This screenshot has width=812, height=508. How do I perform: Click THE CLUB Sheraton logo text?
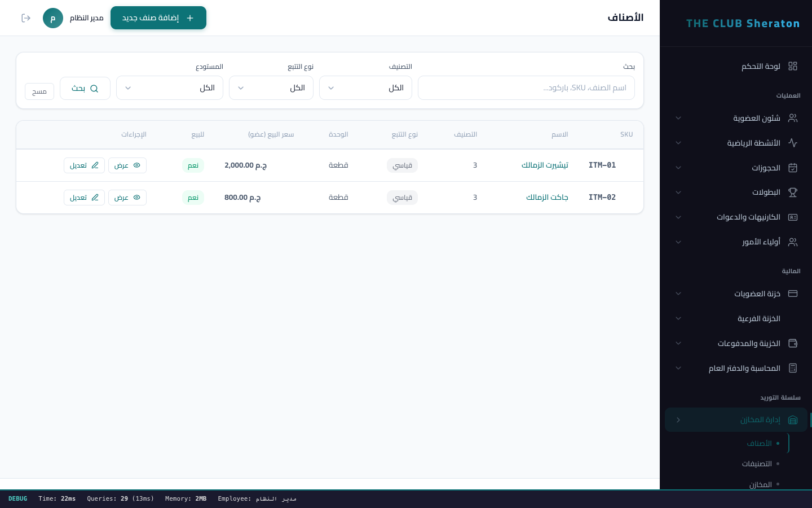tap(743, 24)
